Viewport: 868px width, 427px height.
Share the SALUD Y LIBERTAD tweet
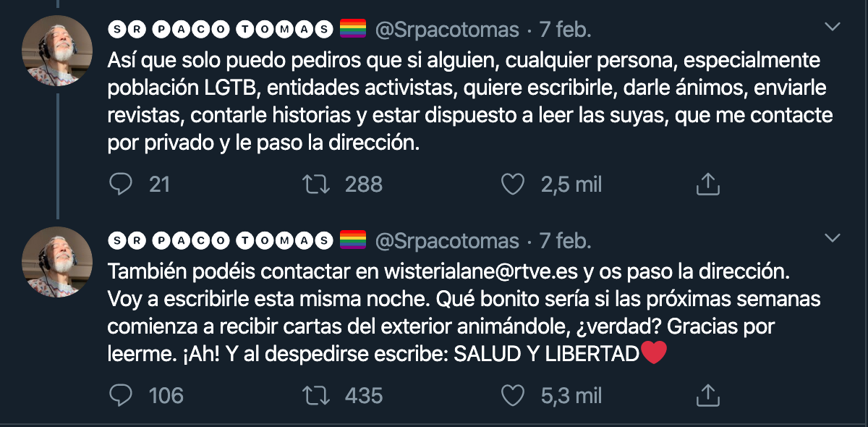(x=707, y=395)
